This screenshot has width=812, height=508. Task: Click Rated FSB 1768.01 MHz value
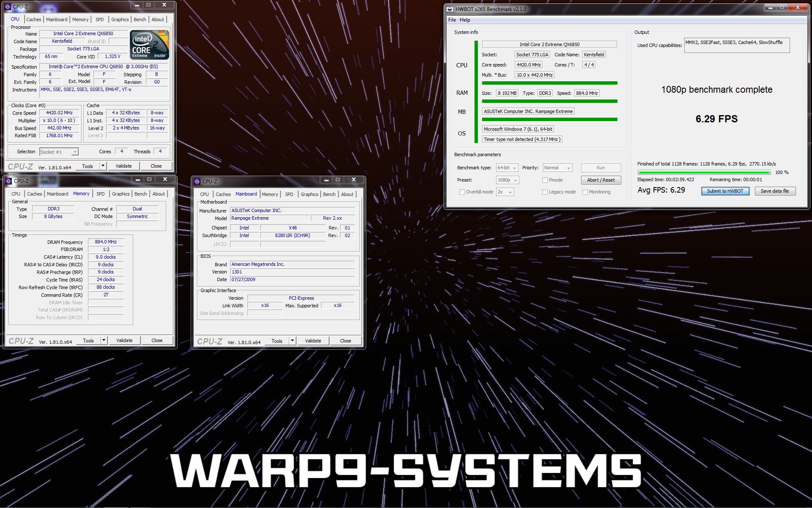[x=59, y=135]
